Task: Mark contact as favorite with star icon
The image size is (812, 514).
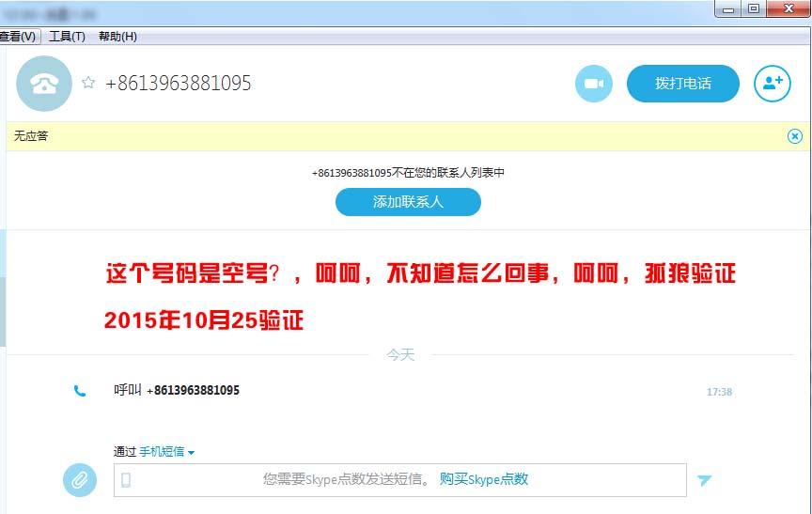Action: click(x=88, y=83)
